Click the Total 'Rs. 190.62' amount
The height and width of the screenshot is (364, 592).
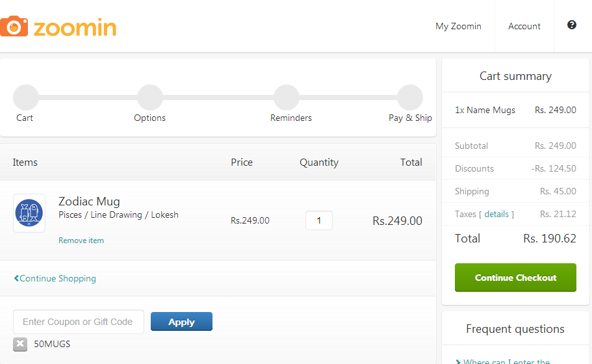pyautogui.click(x=550, y=239)
